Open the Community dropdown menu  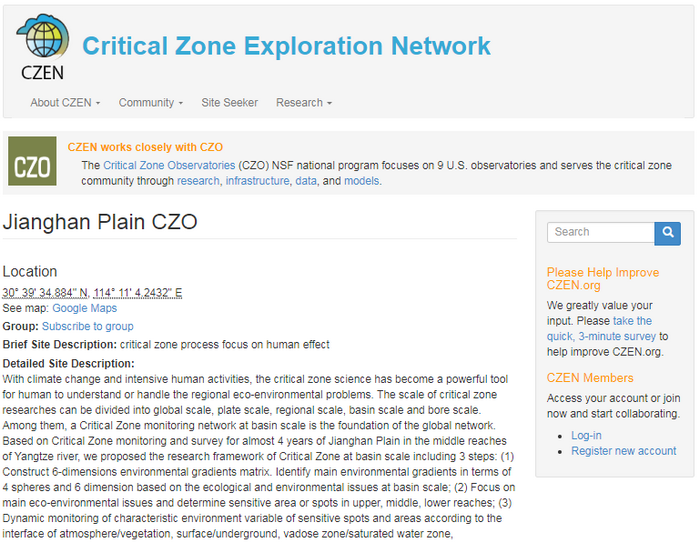(151, 103)
